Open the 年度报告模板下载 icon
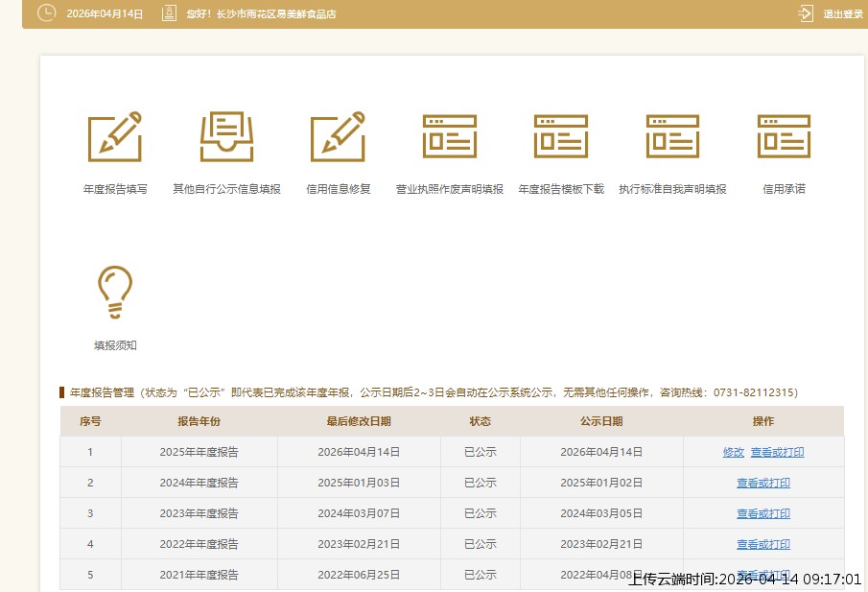 pyautogui.click(x=561, y=136)
